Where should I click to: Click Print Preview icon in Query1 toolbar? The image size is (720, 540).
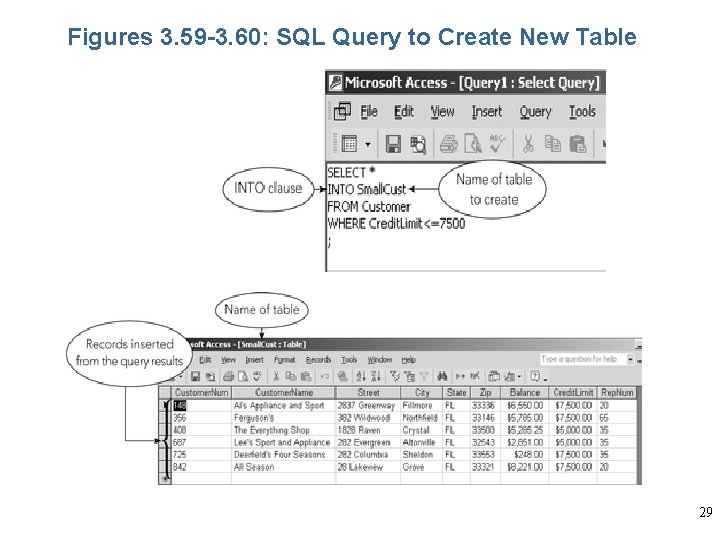[x=473, y=144]
